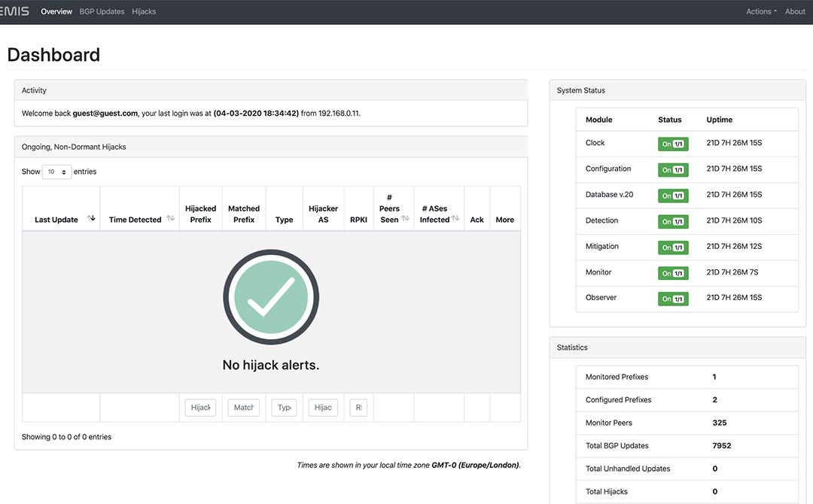Screen dimensions: 813x504
Task: Open the Hijacks navigation tab
Action: click(144, 11)
